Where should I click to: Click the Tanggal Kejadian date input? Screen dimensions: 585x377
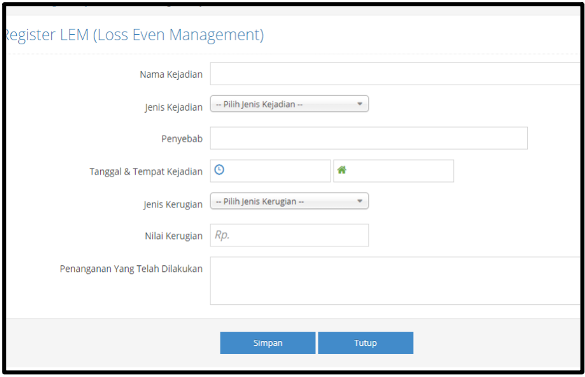coord(270,171)
